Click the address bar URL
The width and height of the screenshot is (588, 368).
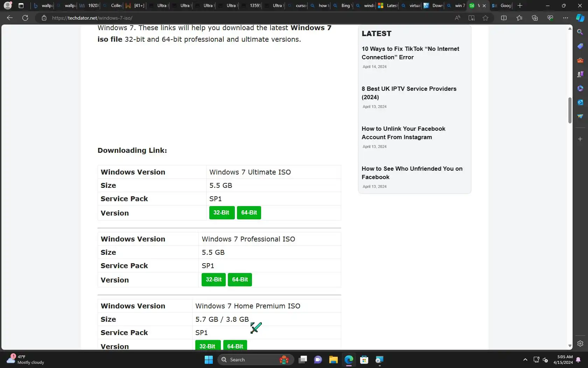[92, 18]
